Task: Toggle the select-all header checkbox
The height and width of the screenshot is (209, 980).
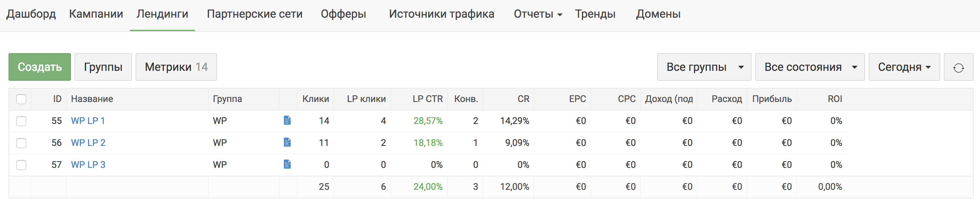Action: tap(21, 99)
